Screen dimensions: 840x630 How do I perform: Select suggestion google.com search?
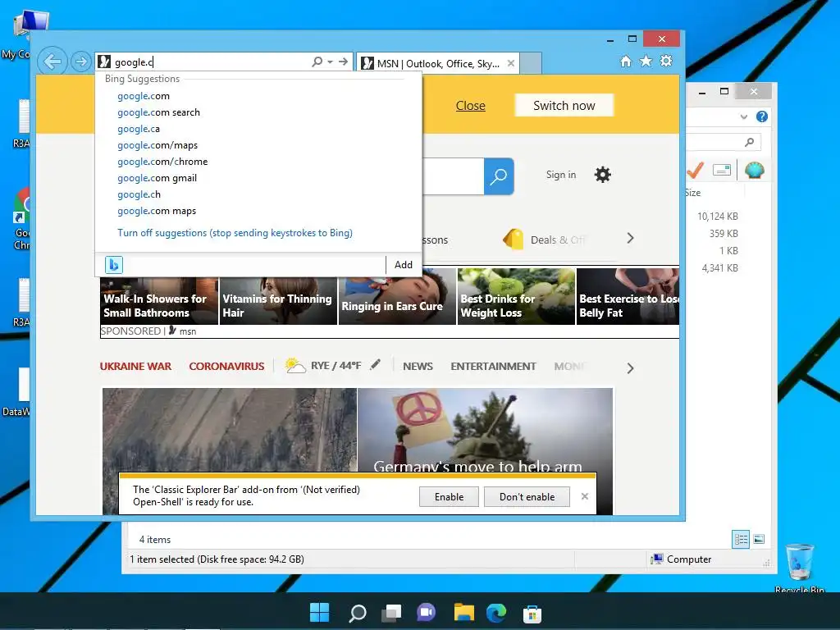(158, 112)
